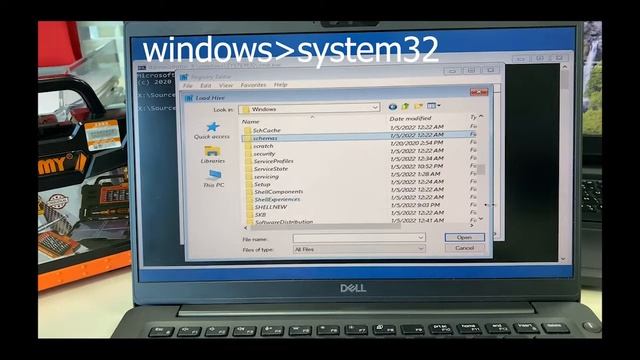This screenshot has height=360, width=640.
Task: Select Libraries in the places bar
Action: (213, 156)
